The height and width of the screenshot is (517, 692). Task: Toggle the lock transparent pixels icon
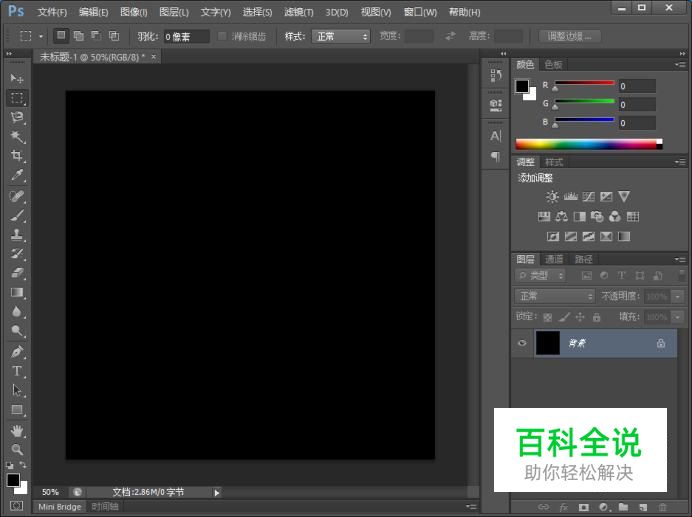pos(547,317)
